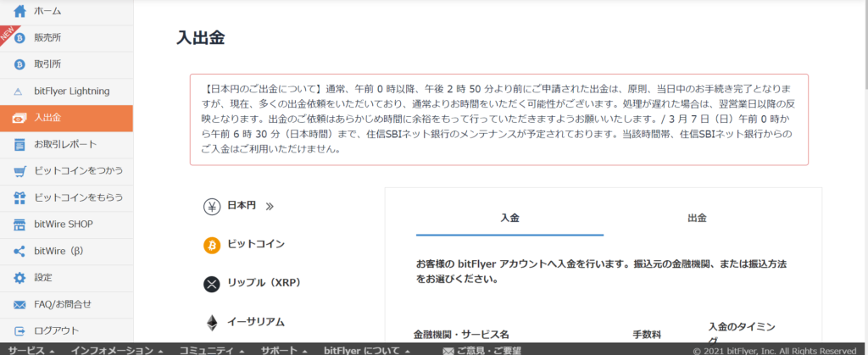Screen dimensions: 868x355
Task: Expand the サポート footer menu
Action: [284, 351]
